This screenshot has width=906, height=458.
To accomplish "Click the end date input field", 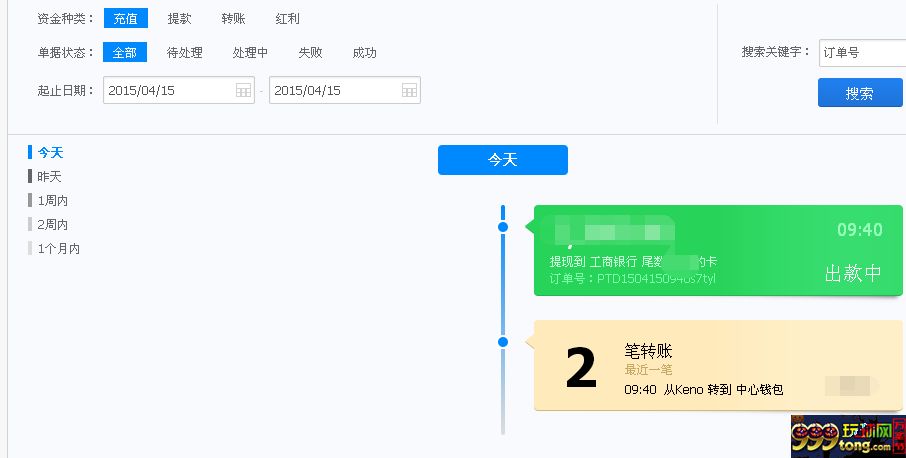I will pos(345,90).
